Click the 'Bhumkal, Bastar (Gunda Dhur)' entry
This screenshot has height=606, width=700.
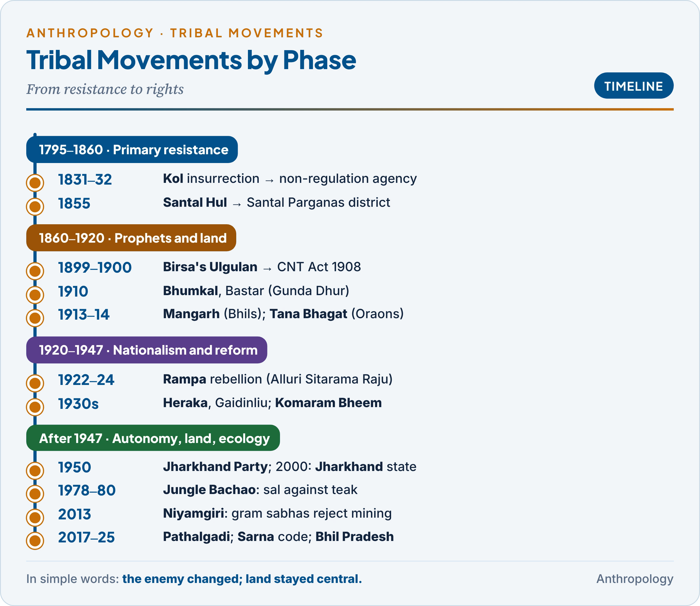[256, 291]
